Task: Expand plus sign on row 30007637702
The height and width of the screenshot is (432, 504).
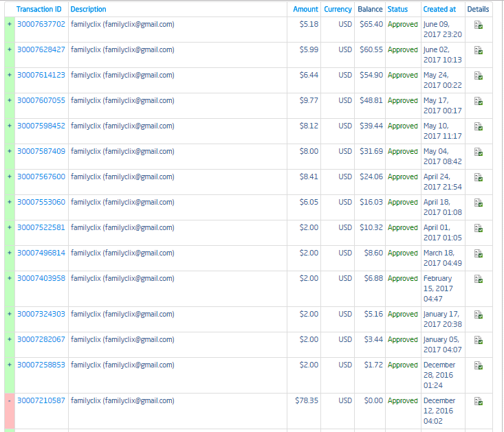Action: (x=10, y=24)
